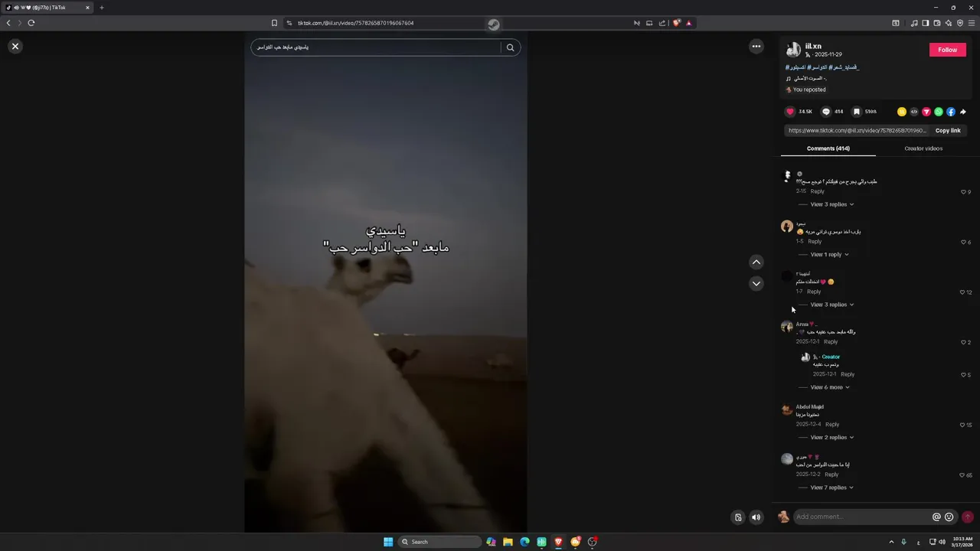Share to Facebook

(x=951, y=112)
